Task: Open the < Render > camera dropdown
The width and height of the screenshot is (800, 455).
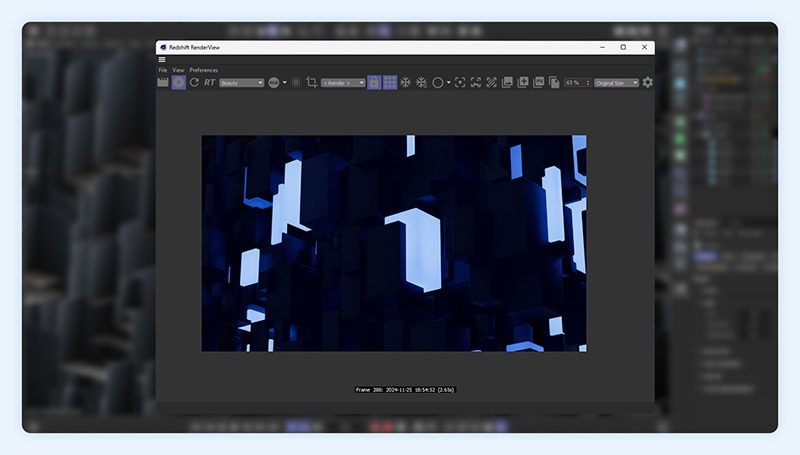Action: click(x=343, y=83)
